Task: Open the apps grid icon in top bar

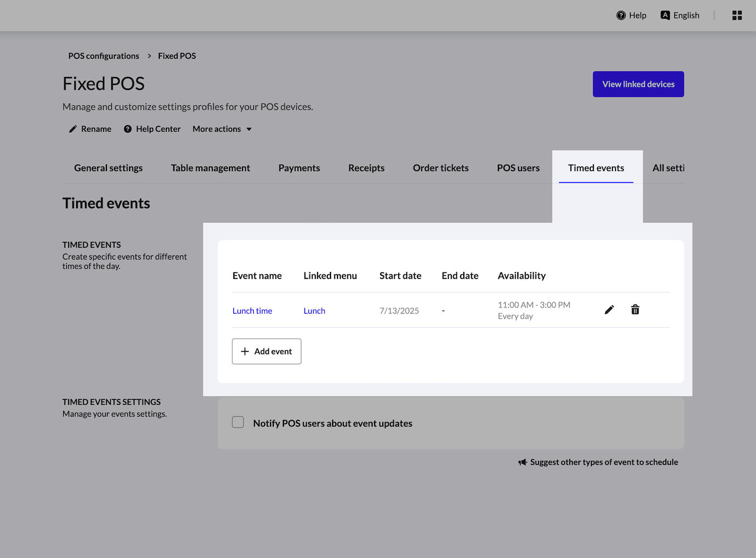Action: coord(737,16)
